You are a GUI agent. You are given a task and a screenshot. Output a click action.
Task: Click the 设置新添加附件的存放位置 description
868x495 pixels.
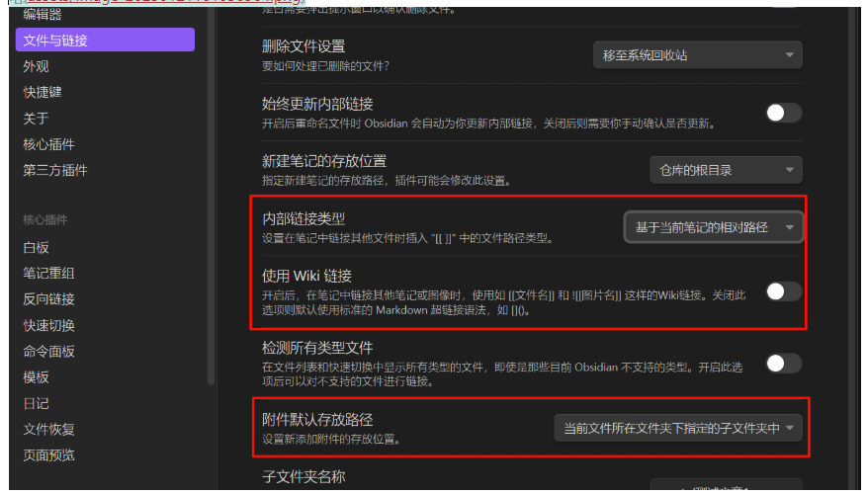pyautogui.click(x=331, y=440)
